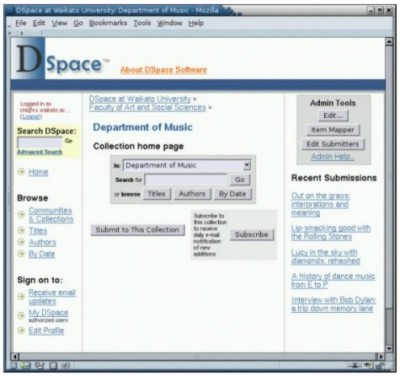Click the Titles browse button in collection panel
This screenshot has width=400, height=376.
(157, 194)
